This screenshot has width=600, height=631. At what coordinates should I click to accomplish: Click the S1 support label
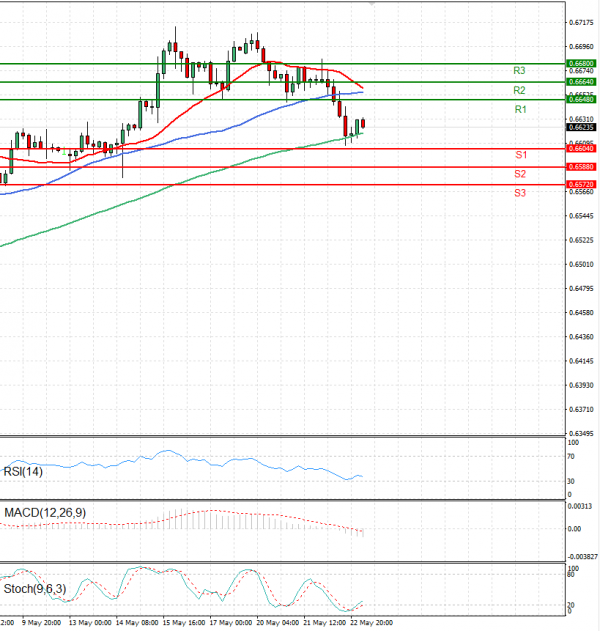coord(521,155)
